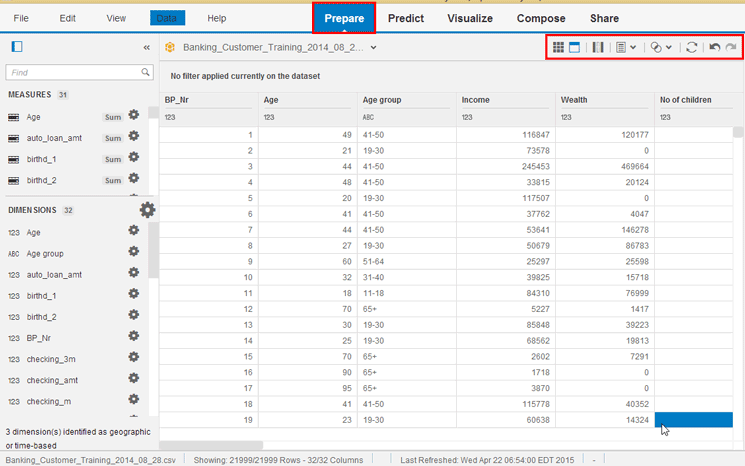Click the show/hide columns icon
This screenshot has width=745, height=466.
[x=598, y=47]
